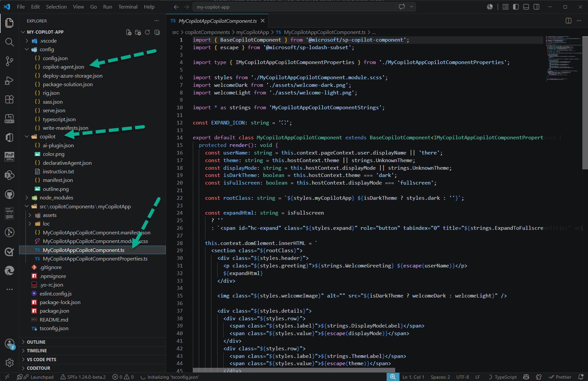Collapse all folders in Explorer
The width and height of the screenshot is (588, 381).
click(x=157, y=32)
